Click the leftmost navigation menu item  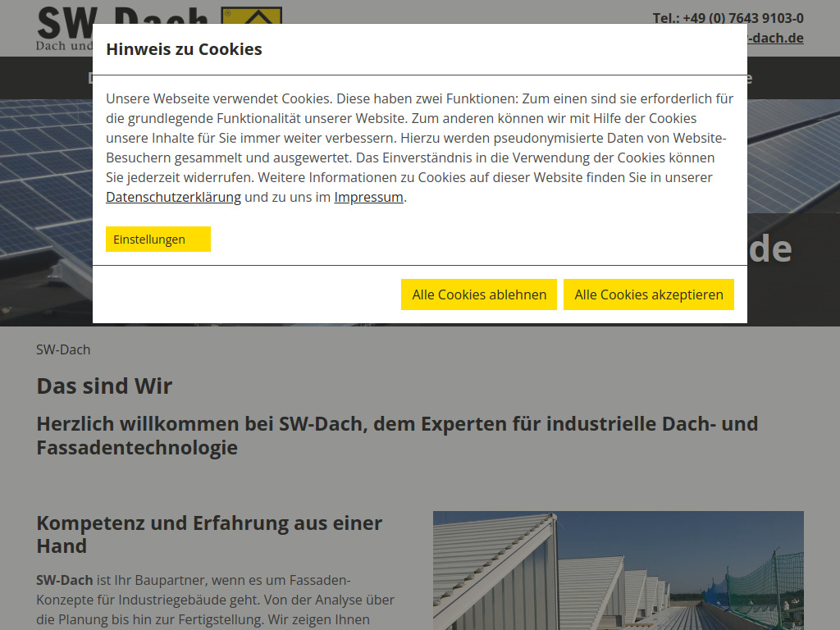click(93, 78)
